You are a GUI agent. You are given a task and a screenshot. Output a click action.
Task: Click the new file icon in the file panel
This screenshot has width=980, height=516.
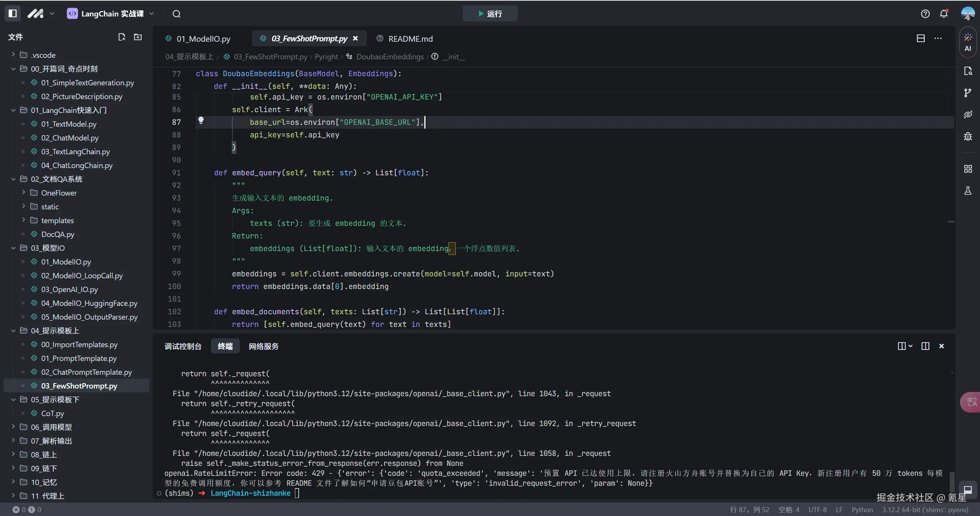click(x=121, y=37)
